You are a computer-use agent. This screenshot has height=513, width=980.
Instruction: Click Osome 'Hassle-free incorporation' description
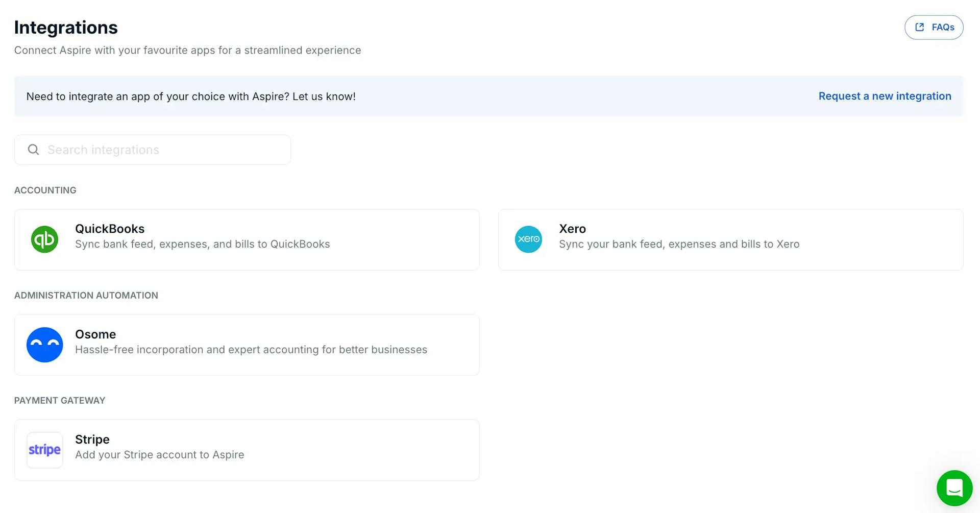[251, 350]
